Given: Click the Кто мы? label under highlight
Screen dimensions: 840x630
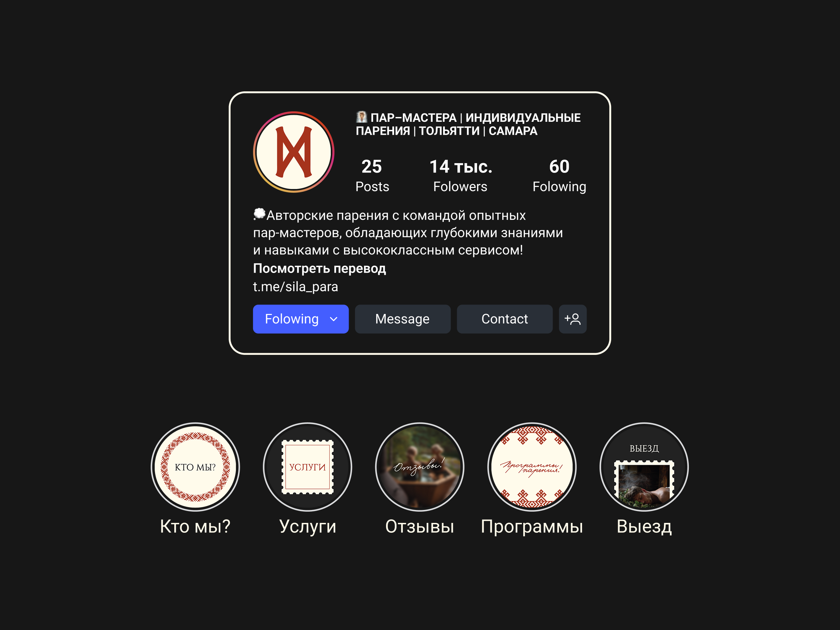Looking at the screenshot, I should (x=195, y=527).
